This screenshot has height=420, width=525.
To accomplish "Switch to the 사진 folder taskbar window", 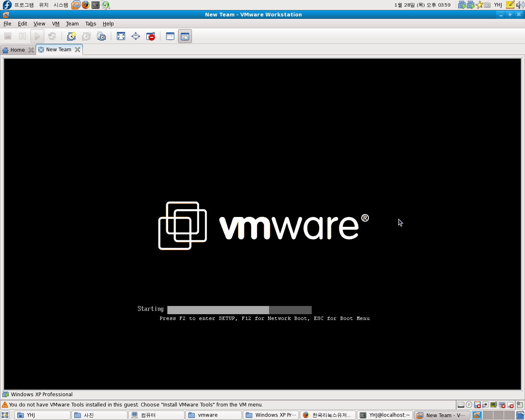I will tap(100, 415).
